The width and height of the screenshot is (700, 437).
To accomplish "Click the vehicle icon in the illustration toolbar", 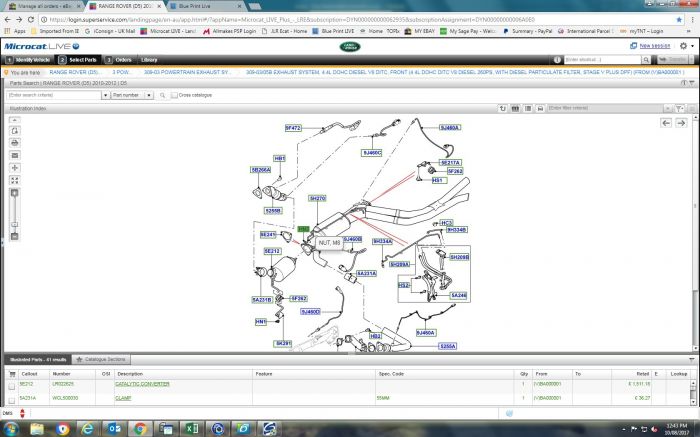I will click(540, 108).
